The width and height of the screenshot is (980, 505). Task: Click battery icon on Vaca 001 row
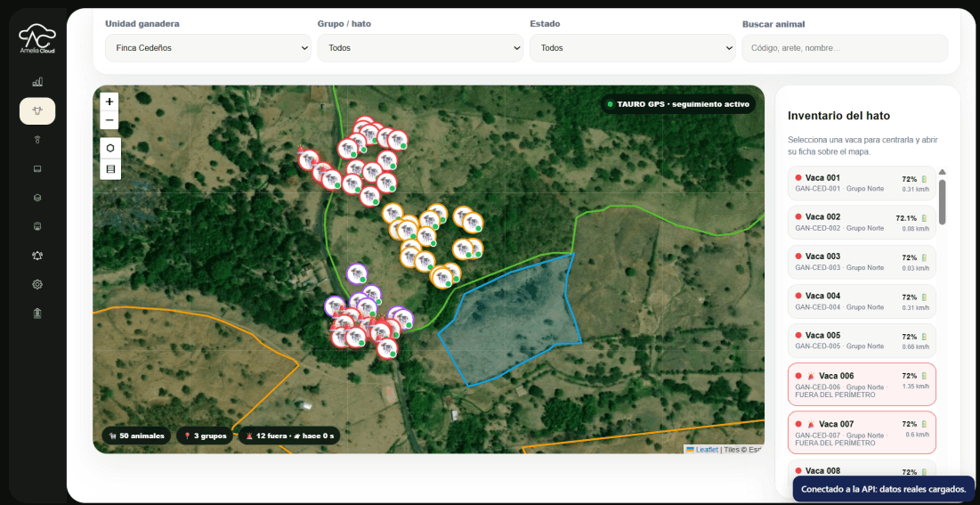click(x=925, y=179)
